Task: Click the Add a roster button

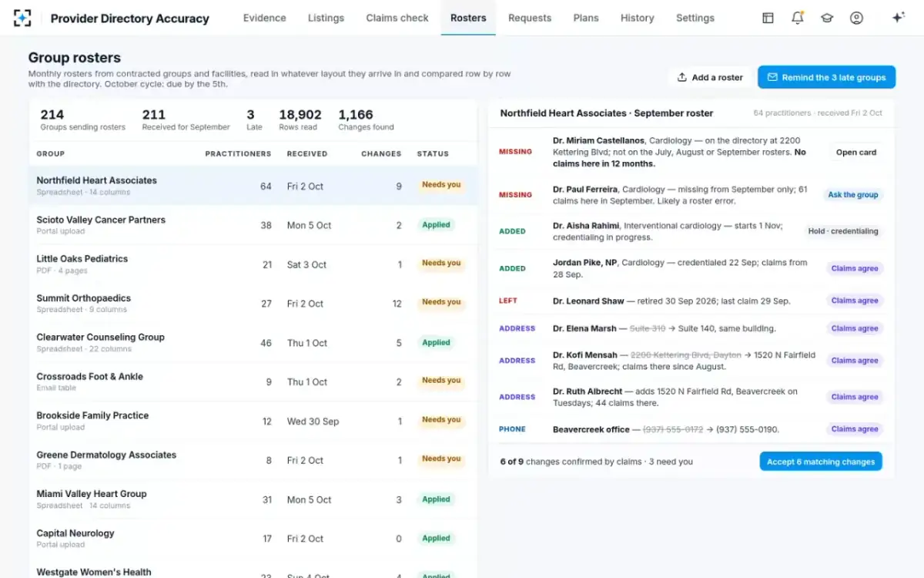Action: tap(710, 77)
